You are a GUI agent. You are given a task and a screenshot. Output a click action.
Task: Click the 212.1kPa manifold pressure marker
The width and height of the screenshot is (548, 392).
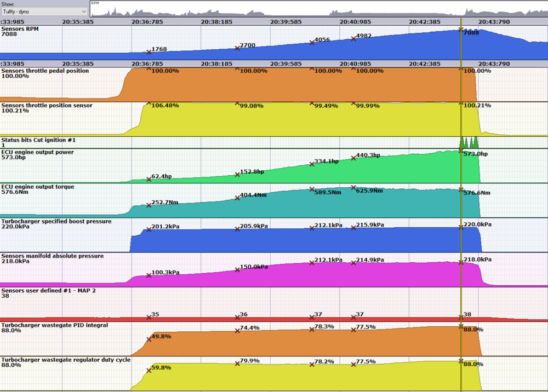click(x=312, y=263)
